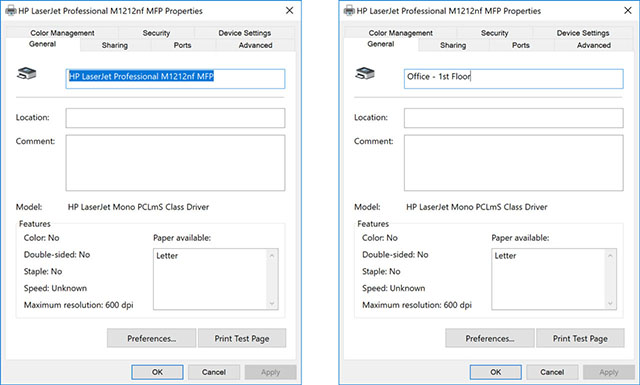Open Advanced tab in right dialog

pos(594,45)
